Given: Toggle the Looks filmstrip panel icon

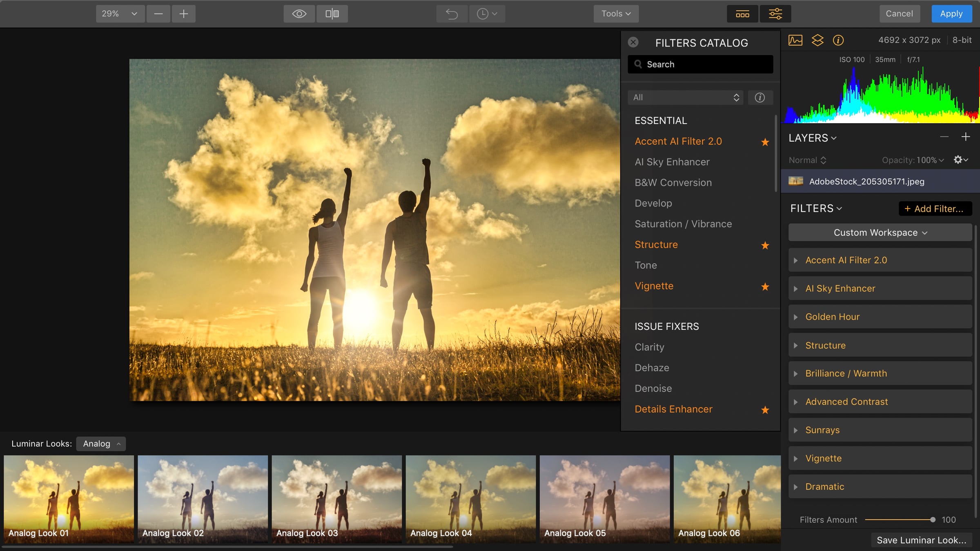Looking at the screenshot, I should [x=742, y=14].
